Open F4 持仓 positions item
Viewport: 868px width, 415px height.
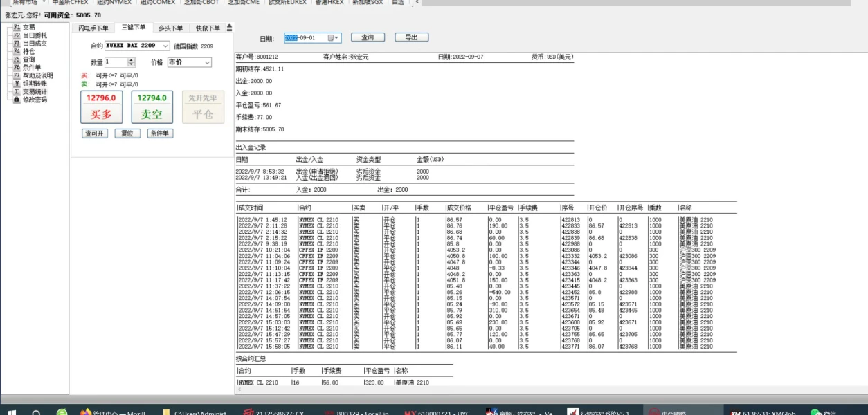(x=28, y=51)
